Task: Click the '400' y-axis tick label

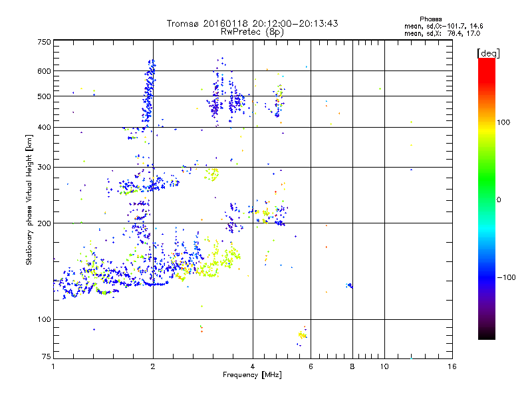Action: point(44,128)
